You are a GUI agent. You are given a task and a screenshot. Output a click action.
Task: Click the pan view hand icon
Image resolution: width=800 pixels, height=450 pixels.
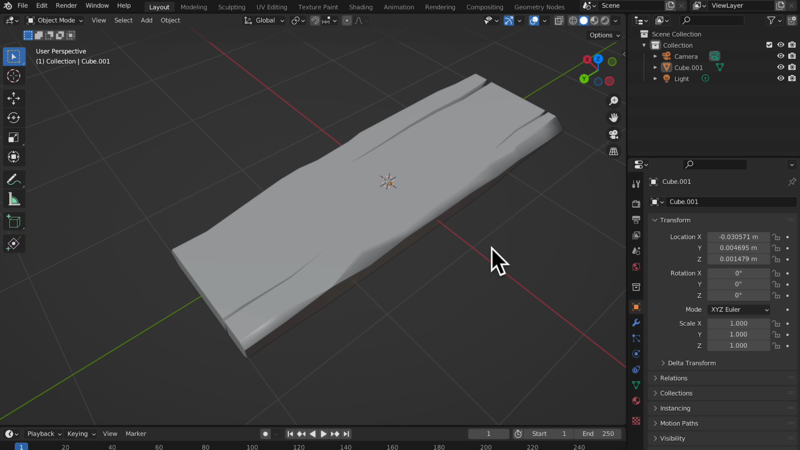613,118
